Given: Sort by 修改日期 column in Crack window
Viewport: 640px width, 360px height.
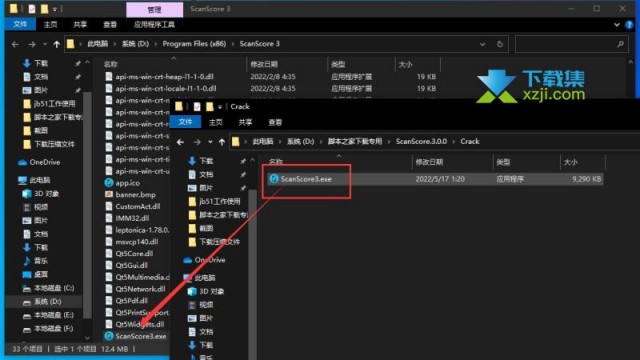Looking at the screenshot, I should [429, 162].
